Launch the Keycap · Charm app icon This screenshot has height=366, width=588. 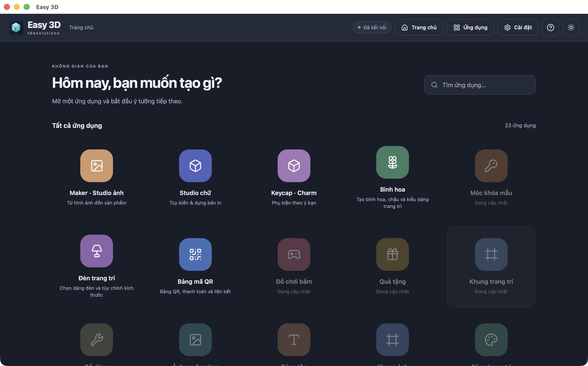[x=294, y=166]
